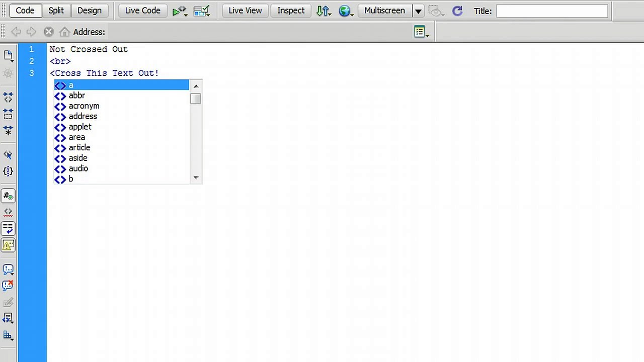Viewport: 644px width, 362px height.
Task: Click the Multiscreen button
Action: [x=384, y=11]
